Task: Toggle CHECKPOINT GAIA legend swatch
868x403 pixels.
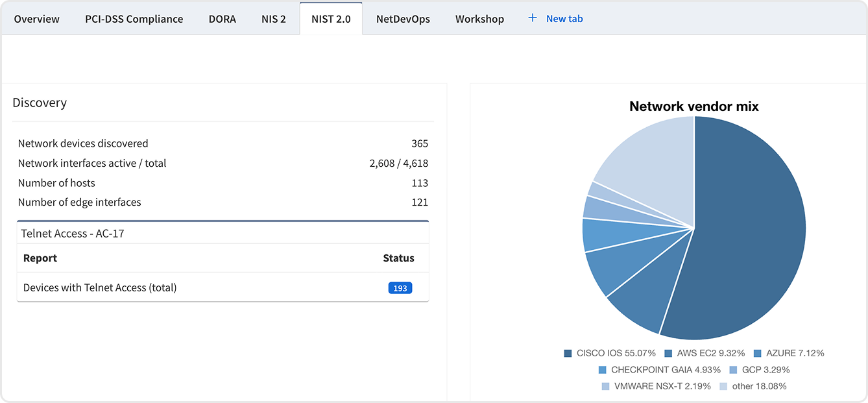Action: (x=603, y=370)
